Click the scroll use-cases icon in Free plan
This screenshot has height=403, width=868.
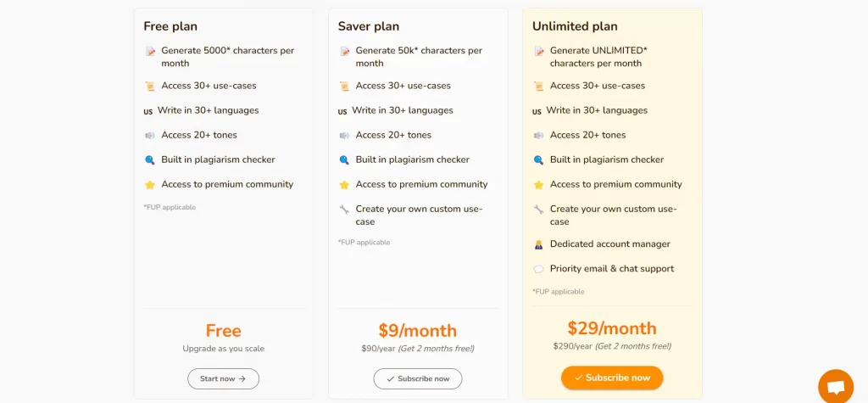point(150,86)
